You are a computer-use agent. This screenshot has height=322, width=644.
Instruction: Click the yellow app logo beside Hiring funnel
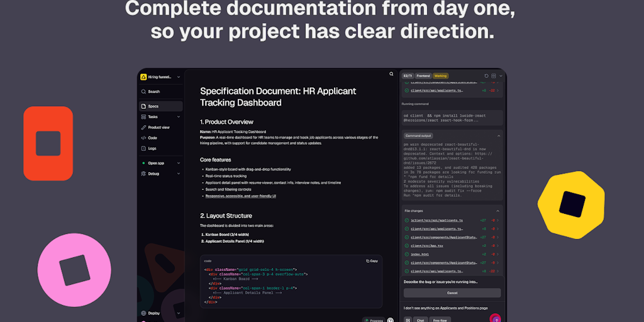[x=143, y=77]
